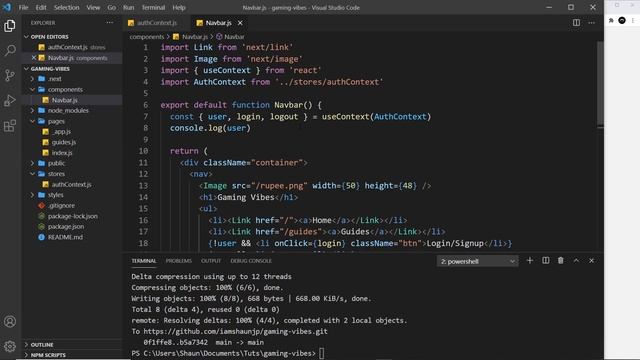Close Navbar.js in Open Editors list

click(34, 58)
